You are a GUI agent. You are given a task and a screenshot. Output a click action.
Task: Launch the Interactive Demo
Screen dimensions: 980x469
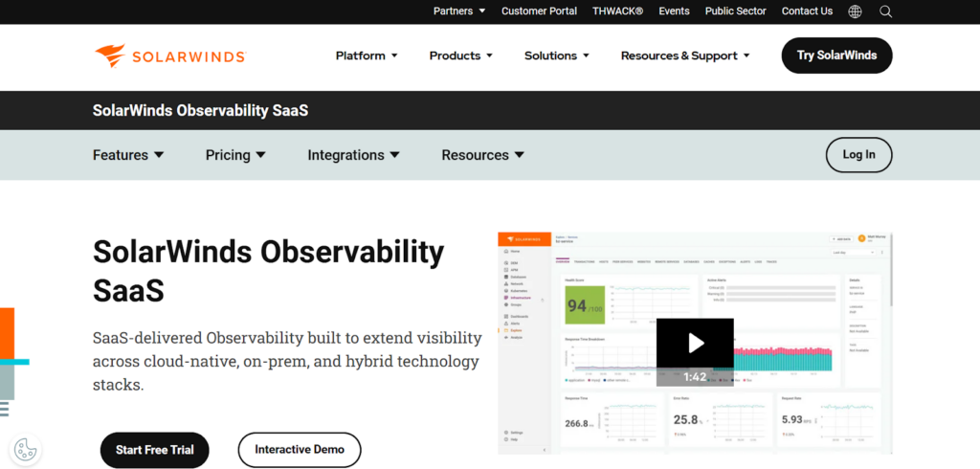pyautogui.click(x=300, y=450)
